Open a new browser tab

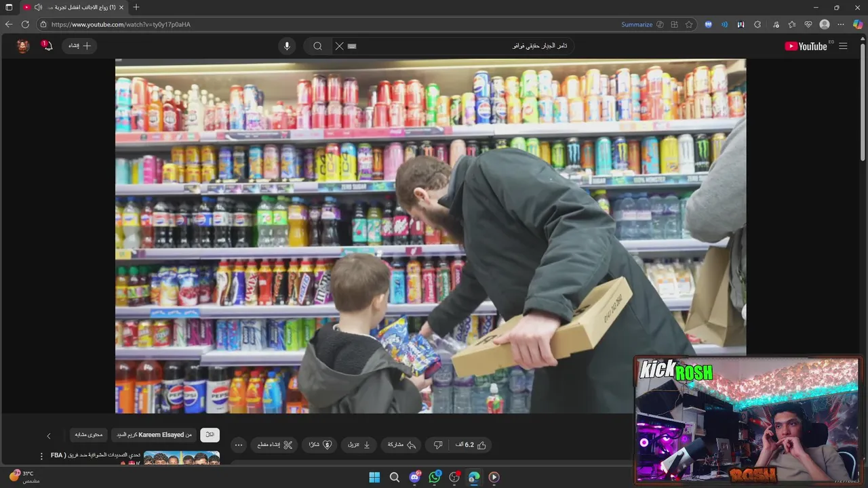tap(136, 7)
